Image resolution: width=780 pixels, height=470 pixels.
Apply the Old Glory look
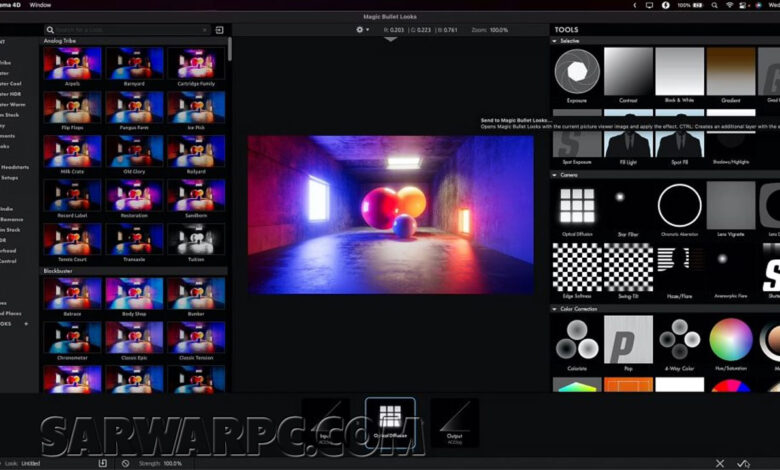point(134,151)
